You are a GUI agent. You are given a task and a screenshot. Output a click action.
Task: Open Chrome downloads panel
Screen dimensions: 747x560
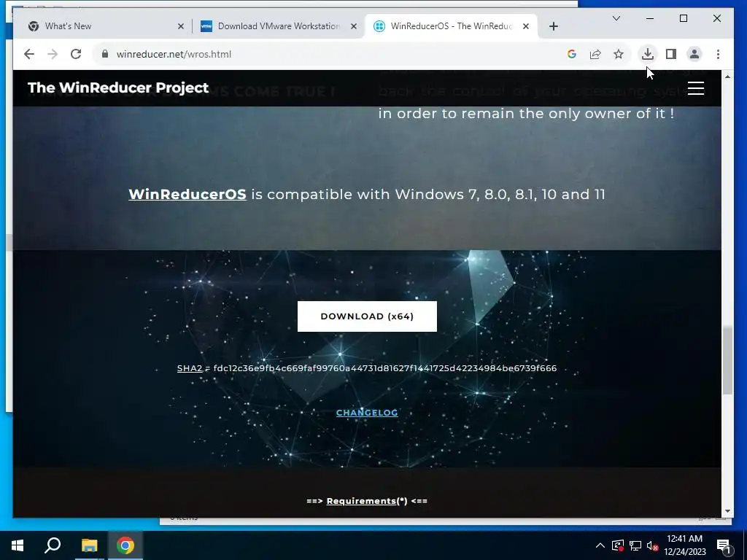point(648,54)
